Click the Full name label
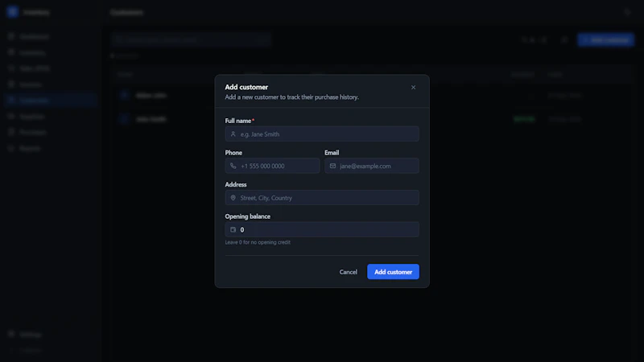The width and height of the screenshot is (644, 362). 237,121
